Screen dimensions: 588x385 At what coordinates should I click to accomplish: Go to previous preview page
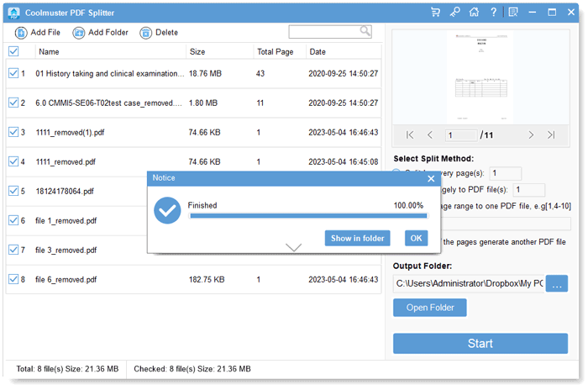[430, 134]
